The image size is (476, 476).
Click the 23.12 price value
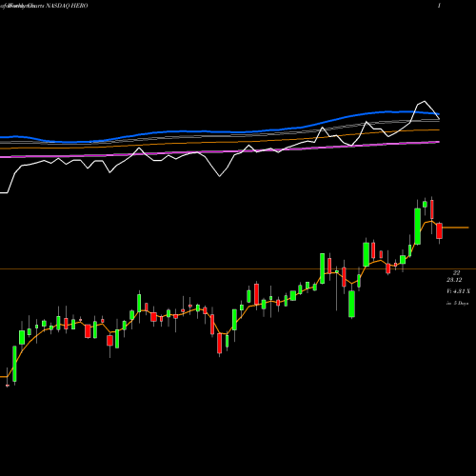[x=454, y=280]
